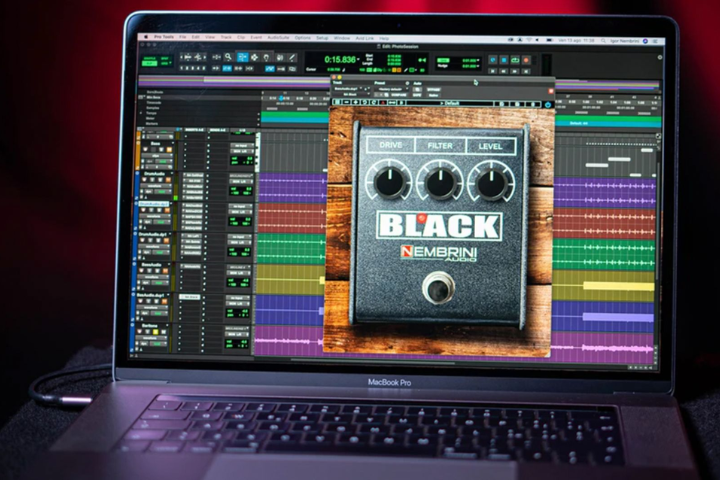Click the Native button in plugin window

point(433,95)
